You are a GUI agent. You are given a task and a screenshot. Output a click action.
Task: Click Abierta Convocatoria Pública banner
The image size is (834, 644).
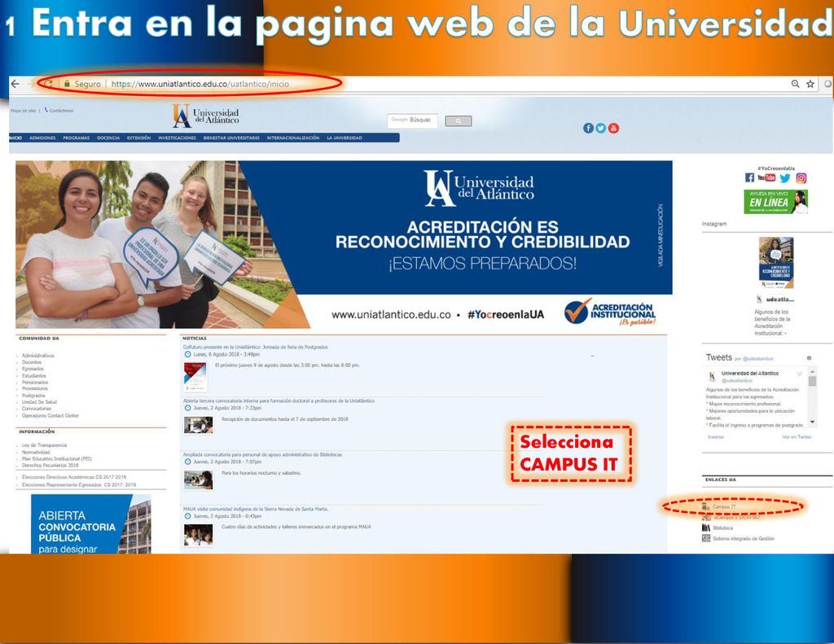pos(91,524)
